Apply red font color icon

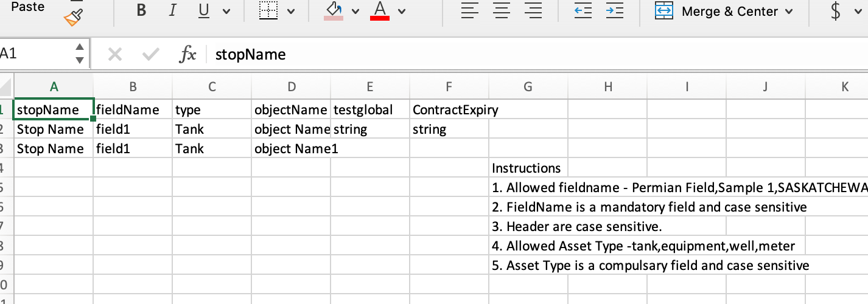[x=380, y=11]
